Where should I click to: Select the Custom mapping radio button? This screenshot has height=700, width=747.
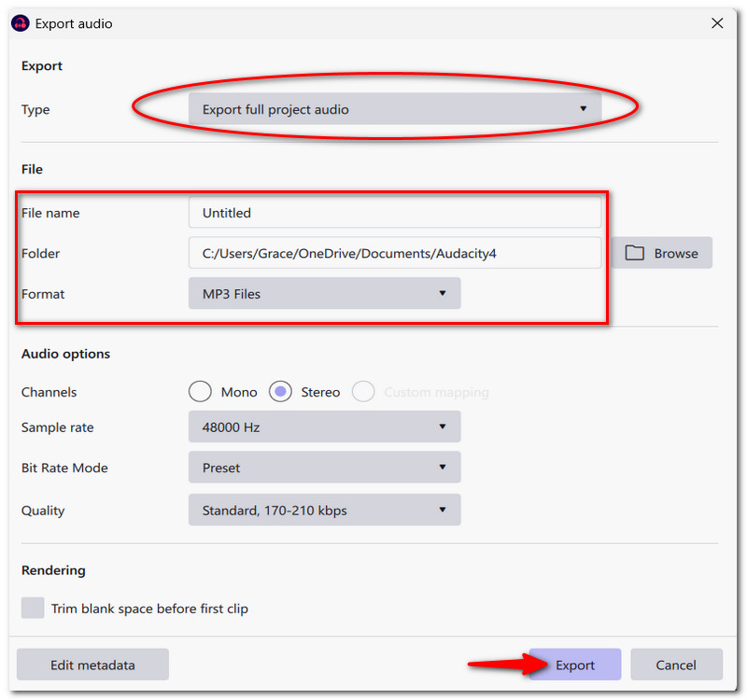tap(363, 391)
